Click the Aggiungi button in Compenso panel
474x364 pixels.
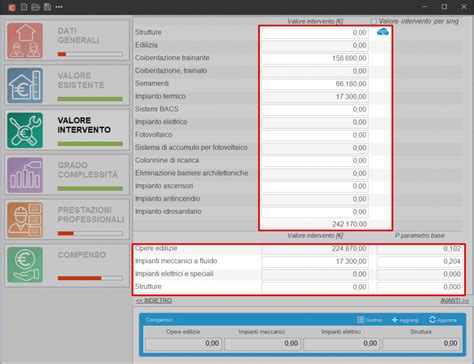(x=405, y=320)
